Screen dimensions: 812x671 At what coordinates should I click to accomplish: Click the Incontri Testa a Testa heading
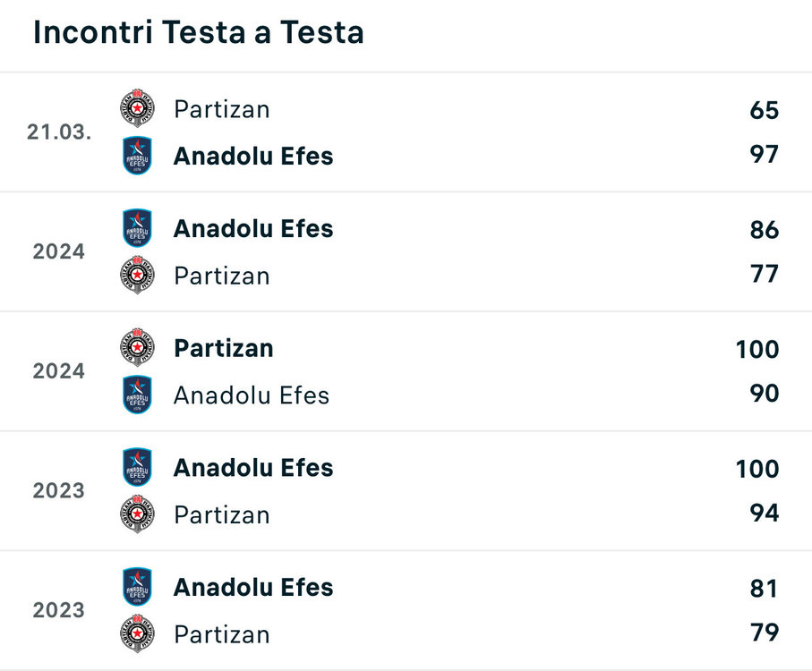[x=199, y=32]
